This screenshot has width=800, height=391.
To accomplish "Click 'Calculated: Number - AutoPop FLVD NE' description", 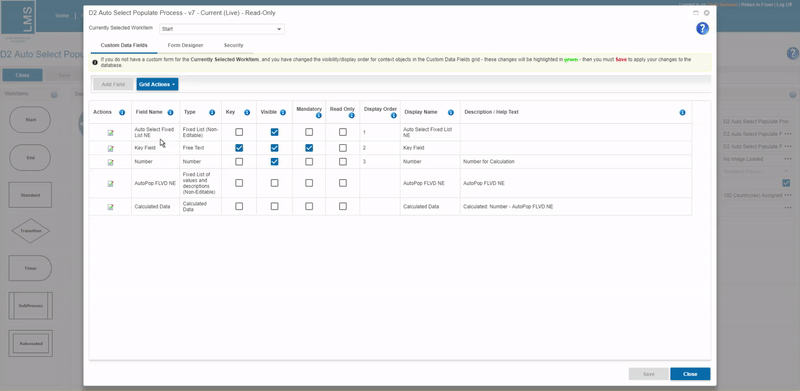I will click(508, 207).
